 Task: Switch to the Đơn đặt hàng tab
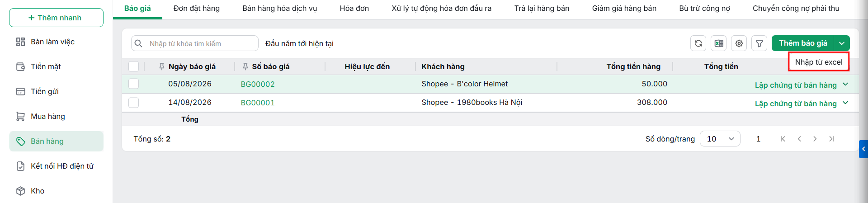[196, 8]
